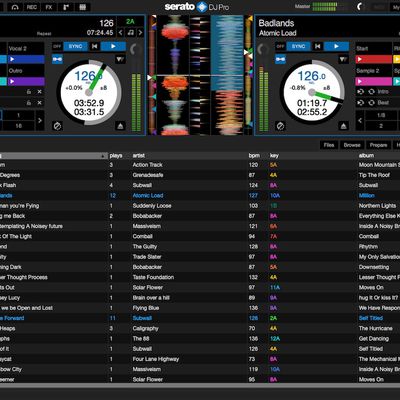Shift key up with right arrow on left deck
Viewport: 400px width, 400px height.
140,32
